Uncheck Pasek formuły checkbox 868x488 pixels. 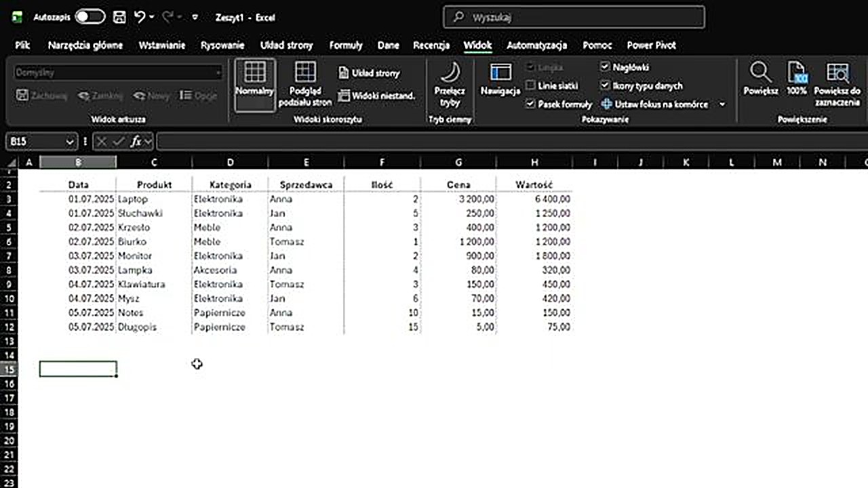click(x=531, y=104)
